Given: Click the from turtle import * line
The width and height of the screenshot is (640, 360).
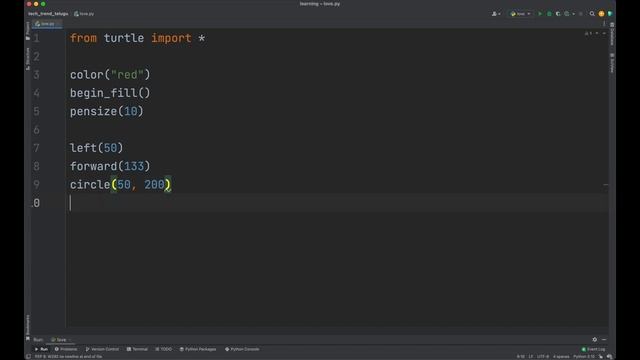Looking at the screenshot, I should pos(137,38).
